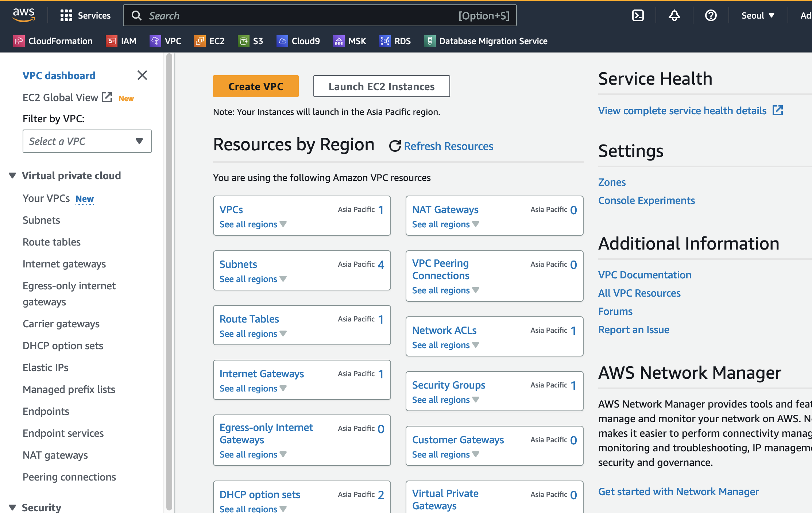
Task: Click into the top Search field
Action: click(299, 15)
